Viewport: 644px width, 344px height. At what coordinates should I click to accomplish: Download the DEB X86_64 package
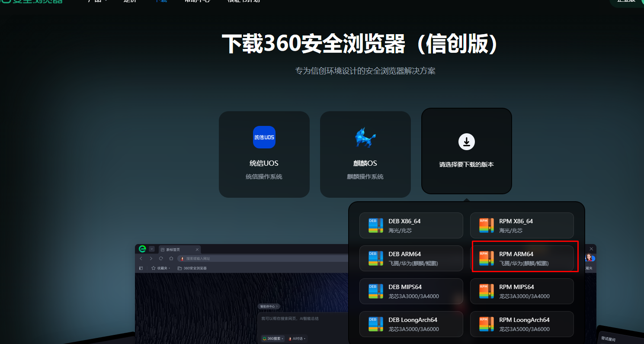pos(411,225)
